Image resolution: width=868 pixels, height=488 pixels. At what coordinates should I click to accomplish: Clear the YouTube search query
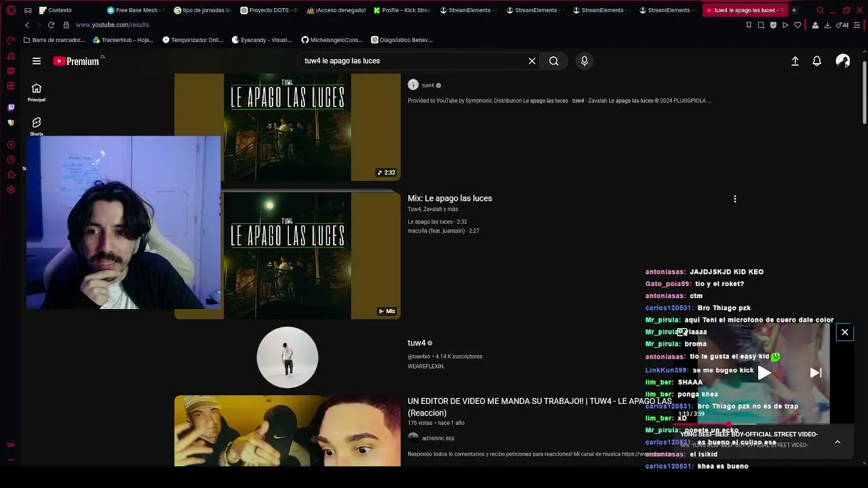click(x=532, y=61)
